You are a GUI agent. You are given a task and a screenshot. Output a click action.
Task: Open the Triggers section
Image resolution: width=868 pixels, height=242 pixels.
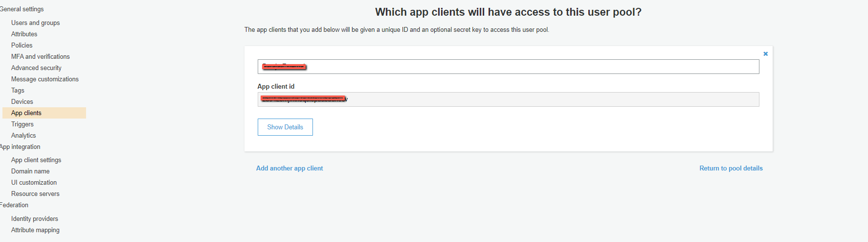click(x=22, y=124)
